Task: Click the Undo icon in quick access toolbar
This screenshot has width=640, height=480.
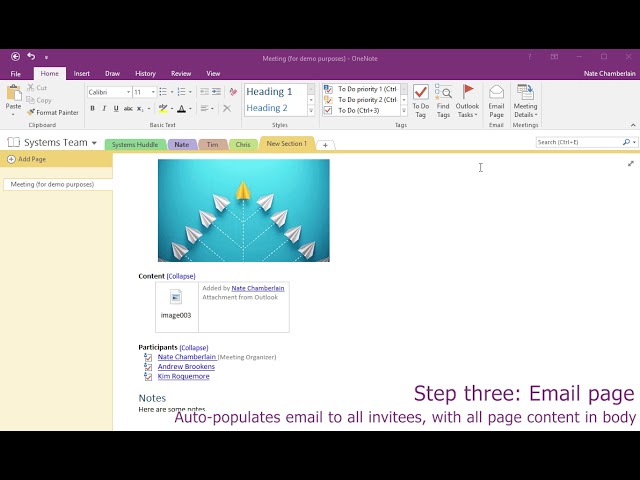Action: pyautogui.click(x=31, y=56)
